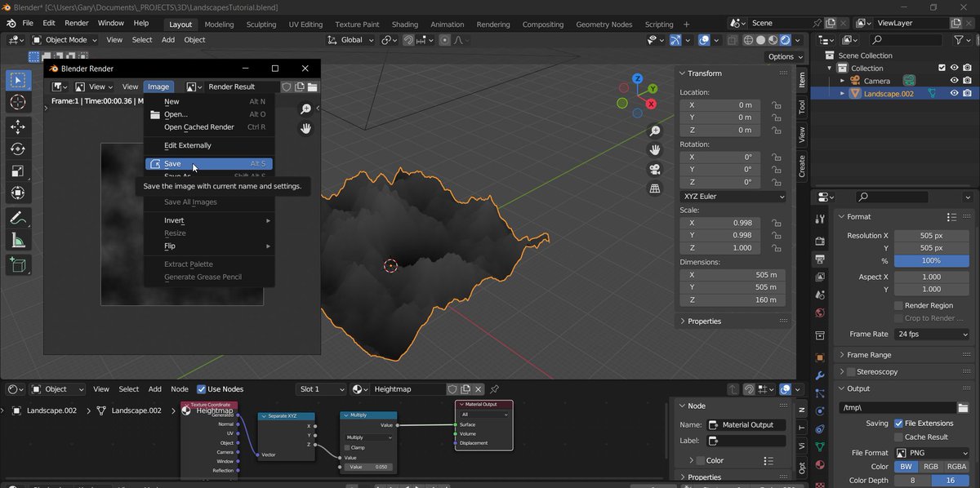Open the XYZ Euler rotation mode dropdown
This screenshot has height=488, width=980.
pyautogui.click(x=733, y=197)
